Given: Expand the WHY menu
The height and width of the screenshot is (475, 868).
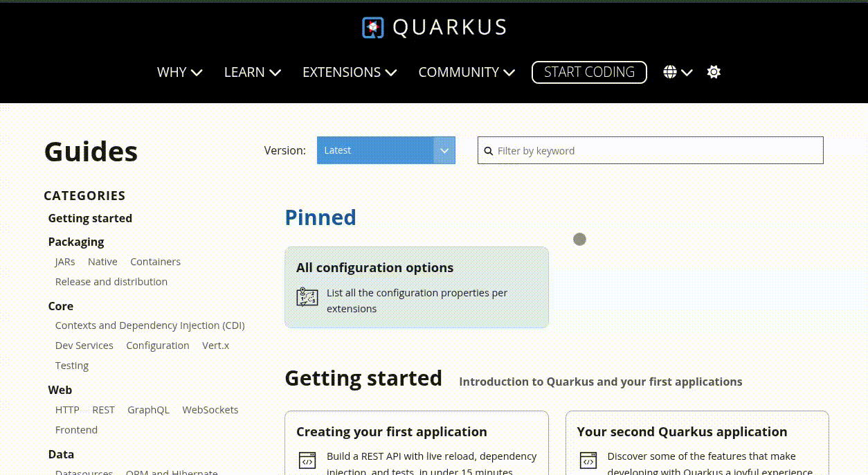Looking at the screenshot, I should (180, 72).
